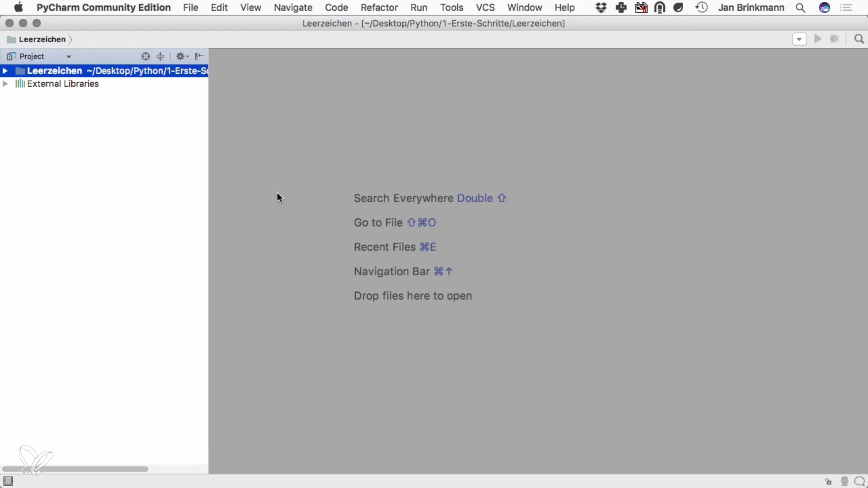Expand the External Libraries node
868x488 pixels.
pos(5,84)
